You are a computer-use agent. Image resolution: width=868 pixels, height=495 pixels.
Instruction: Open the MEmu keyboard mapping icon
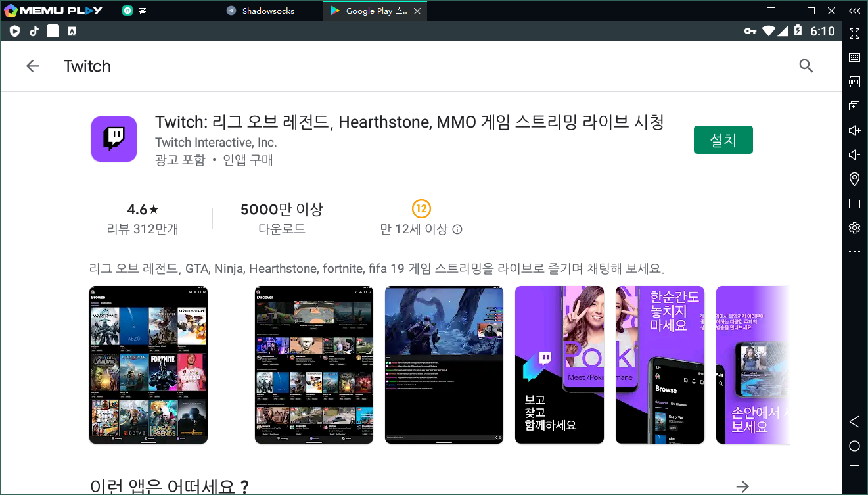tap(854, 58)
